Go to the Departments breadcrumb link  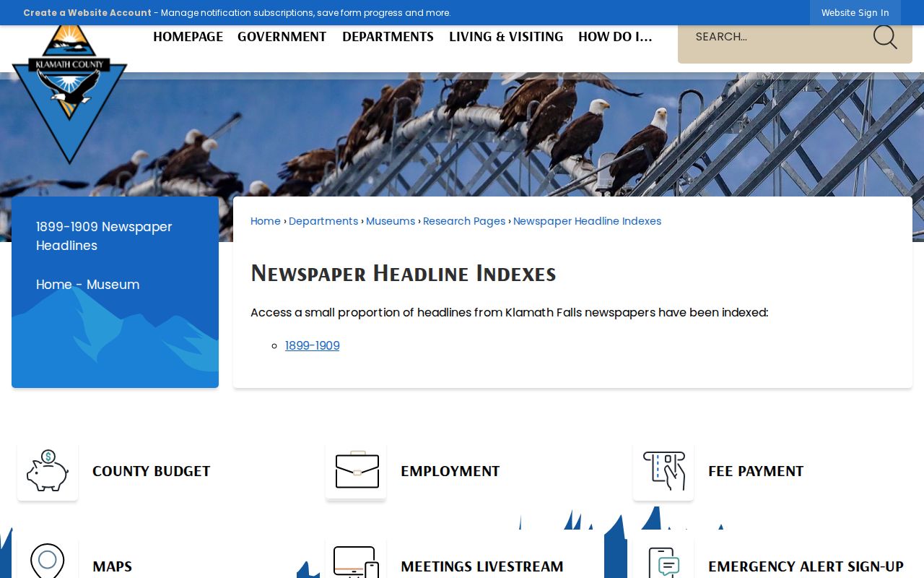tap(323, 221)
